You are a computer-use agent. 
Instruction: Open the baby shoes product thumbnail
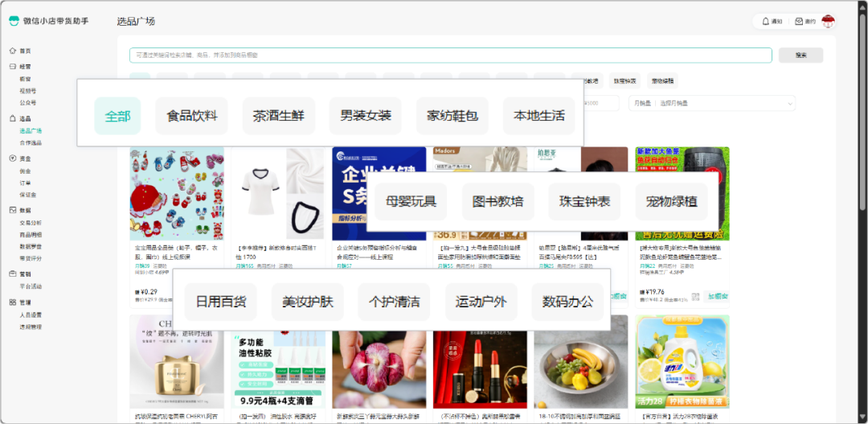pos(177,193)
